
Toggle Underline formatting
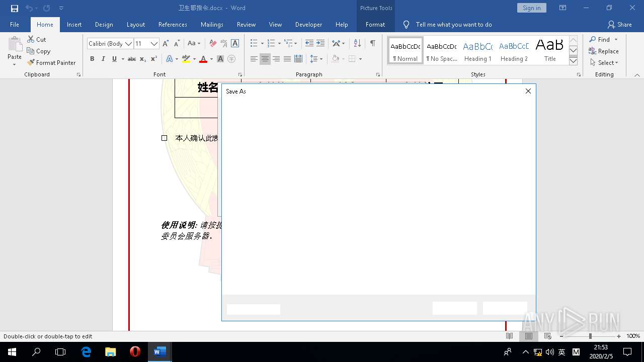point(114,59)
